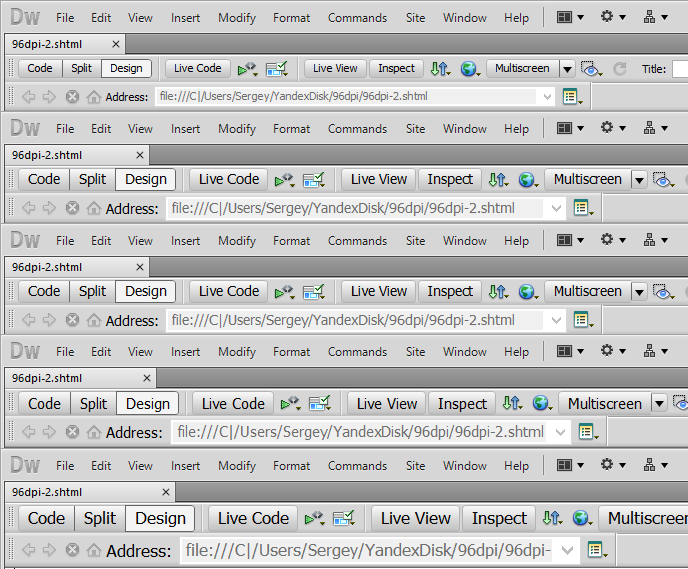The width and height of the screenshot is (688, 569).
Task: Open Live View options list icon in the fourth strip
Action: 588,433
